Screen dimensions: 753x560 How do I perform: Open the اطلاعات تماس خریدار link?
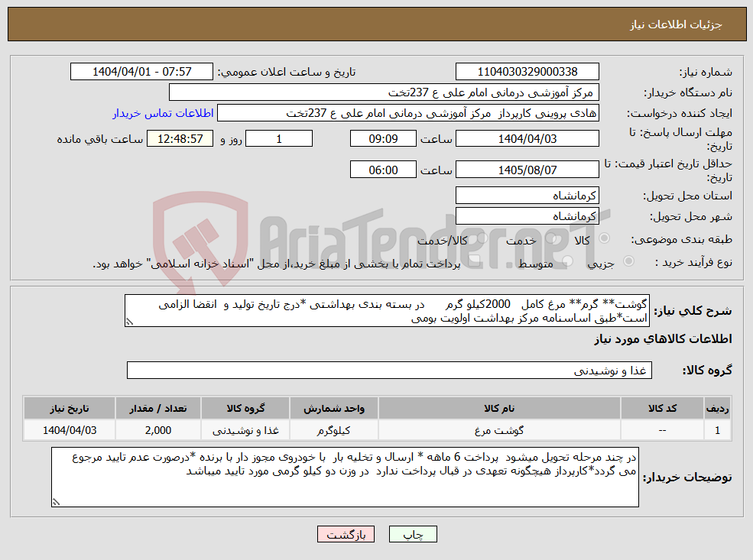coord(164,113)
